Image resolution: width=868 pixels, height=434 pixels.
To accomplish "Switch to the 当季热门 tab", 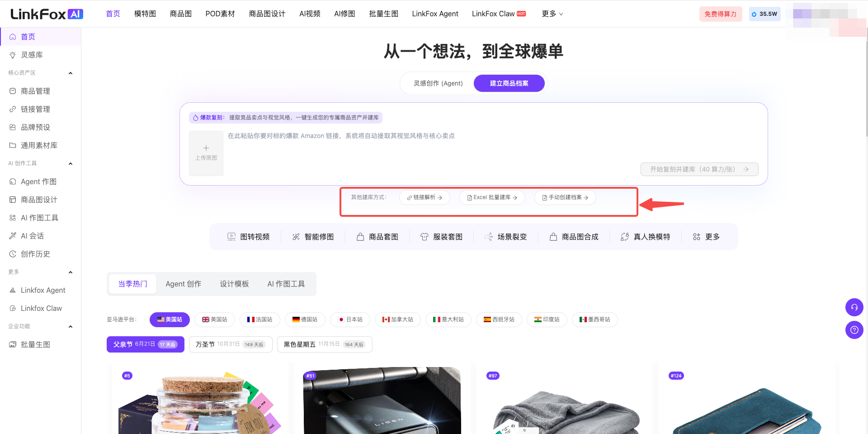I will coord(133,284).
